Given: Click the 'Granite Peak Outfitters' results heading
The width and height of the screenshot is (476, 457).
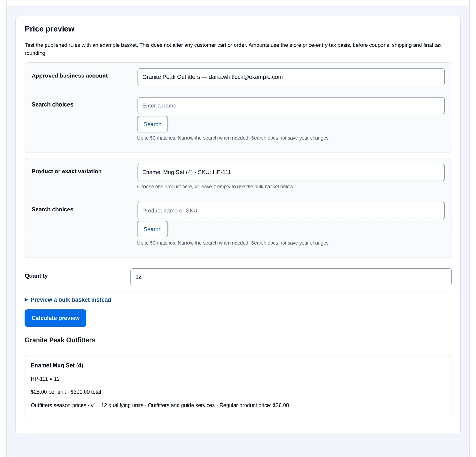Looking at the screenshot, I should tap(60, 340).
